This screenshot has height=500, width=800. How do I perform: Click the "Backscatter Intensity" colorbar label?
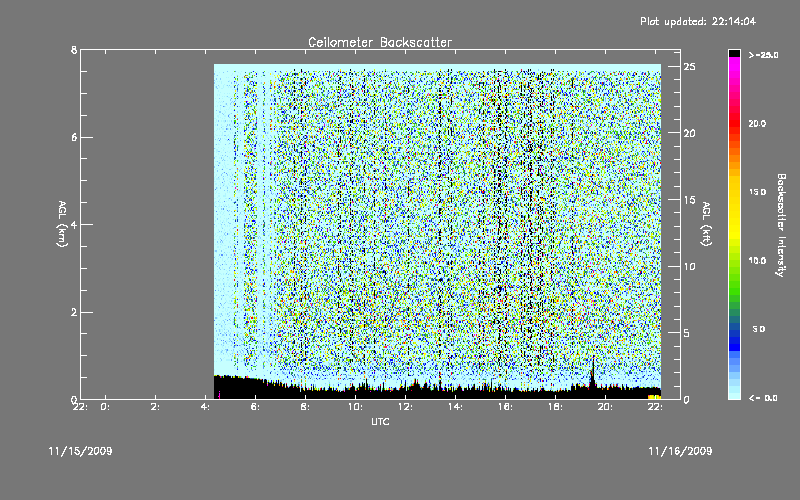[780, 225]
